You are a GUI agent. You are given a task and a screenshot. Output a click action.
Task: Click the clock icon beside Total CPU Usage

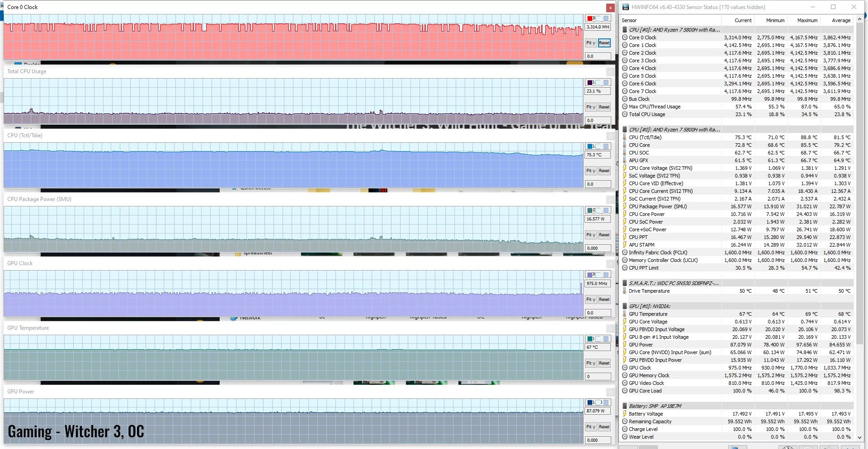point(625,114)
